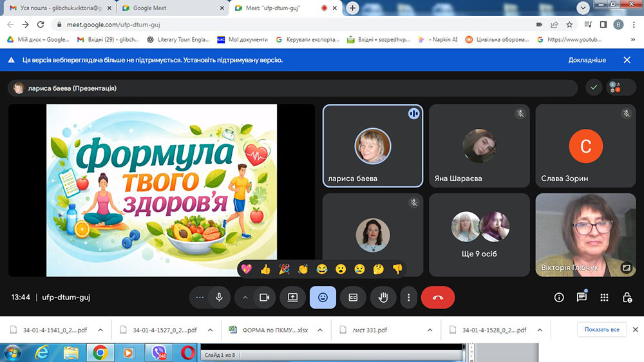Screen dimensions: 644x362
Task: Raise your hand in the meeting
Action: pos(383,298)
